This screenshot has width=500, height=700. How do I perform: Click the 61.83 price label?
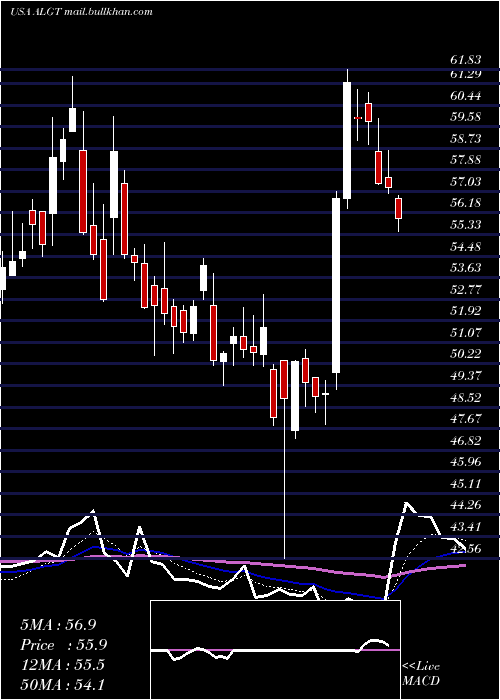click(466, 60)
